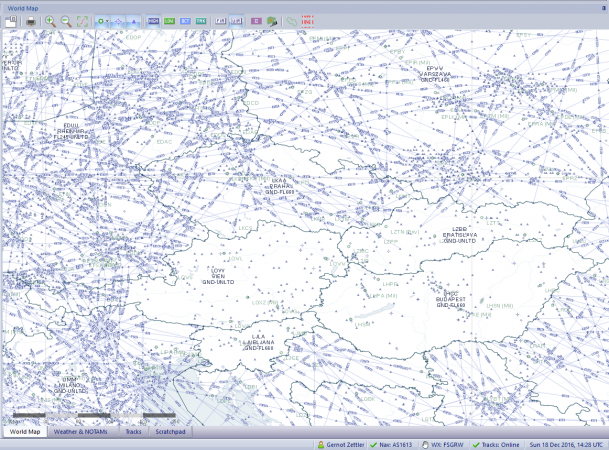Open the Scratchpad tab
609x450 pixels.
(167, 432)
